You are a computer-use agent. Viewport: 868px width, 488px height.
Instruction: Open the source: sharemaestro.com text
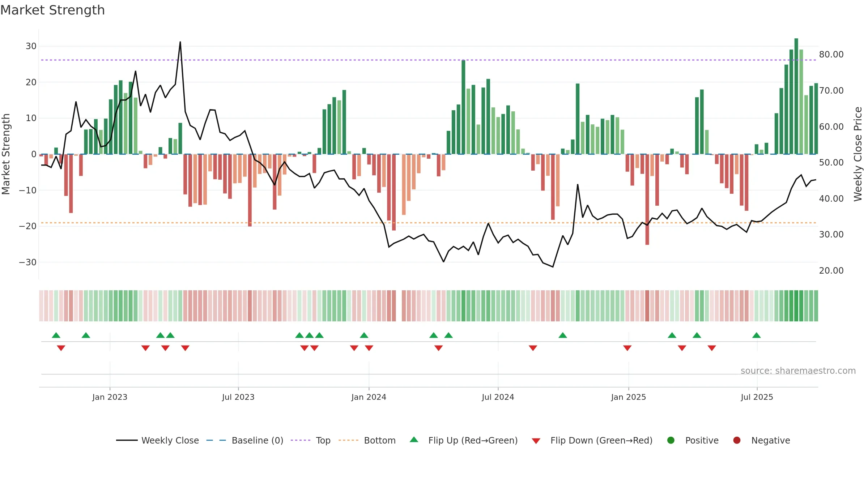click(798, 371)
